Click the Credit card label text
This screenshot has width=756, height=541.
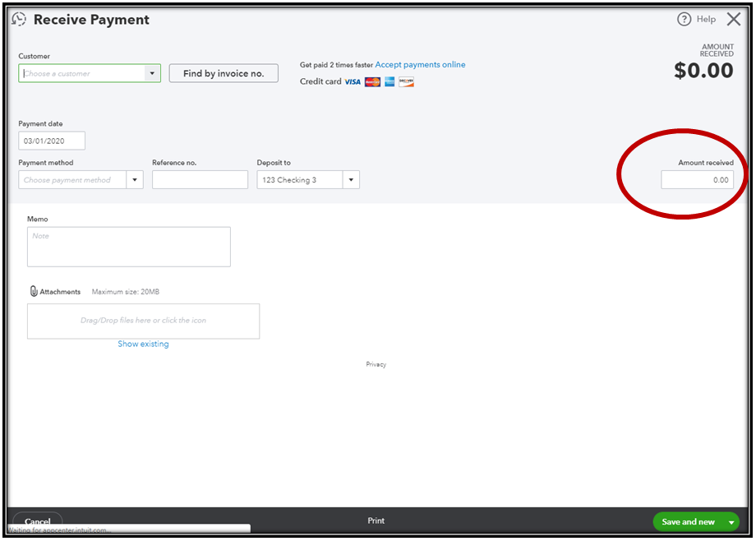click(320, 81)
